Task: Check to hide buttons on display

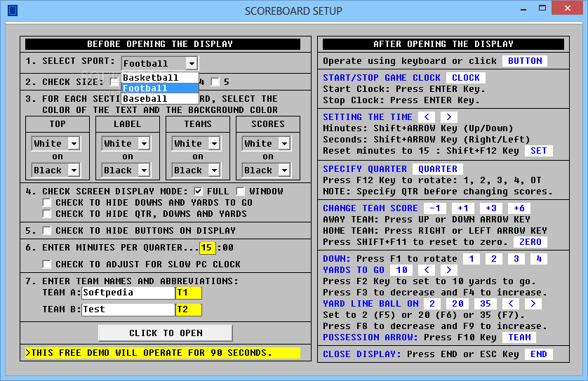Action: (47, 231)
